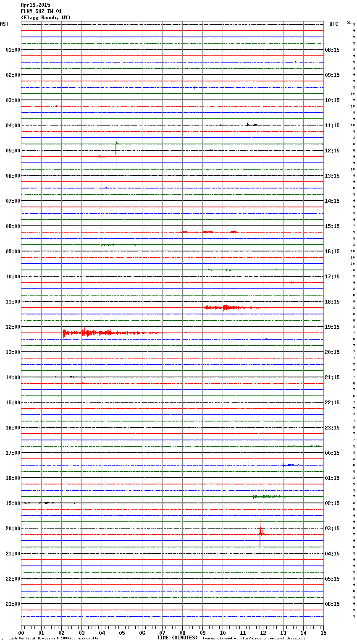The width and height of the screenshot is (357, 644).
Task: Click the 12:15 UTC time label
Action: [x=332, y=151]
